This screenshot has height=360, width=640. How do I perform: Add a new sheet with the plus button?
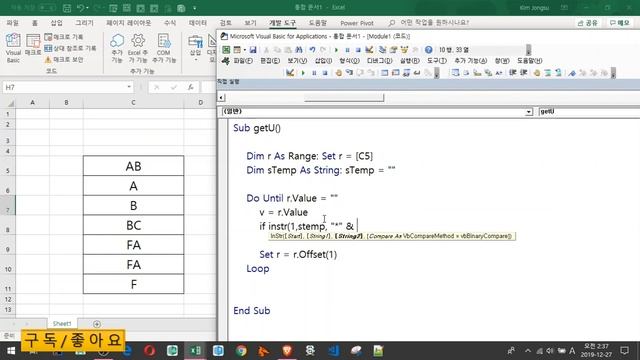[x=97, y=324]
